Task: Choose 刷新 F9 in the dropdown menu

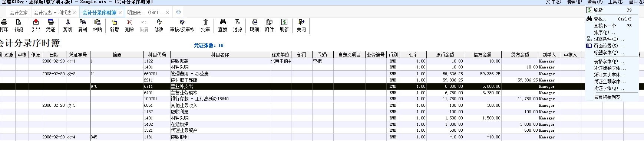Action: [x=612, y=10]
